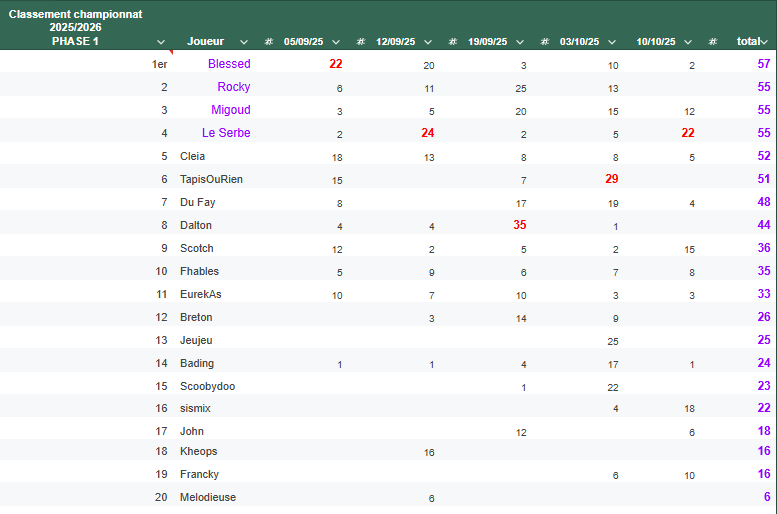Open the 10/10/25 column filter chevron
Image resolution: width=777 pixels, height=514 pixels.
(688, 42)
